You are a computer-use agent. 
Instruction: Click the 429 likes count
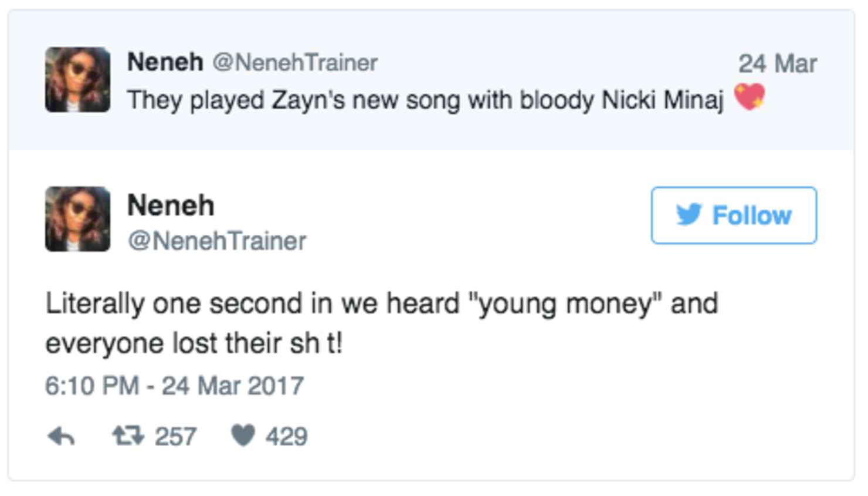coord(286,437)
